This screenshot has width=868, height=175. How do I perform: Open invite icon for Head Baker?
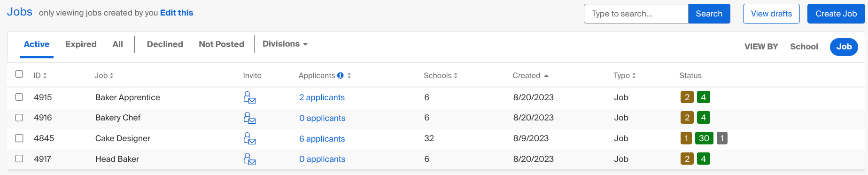(249, 159)
